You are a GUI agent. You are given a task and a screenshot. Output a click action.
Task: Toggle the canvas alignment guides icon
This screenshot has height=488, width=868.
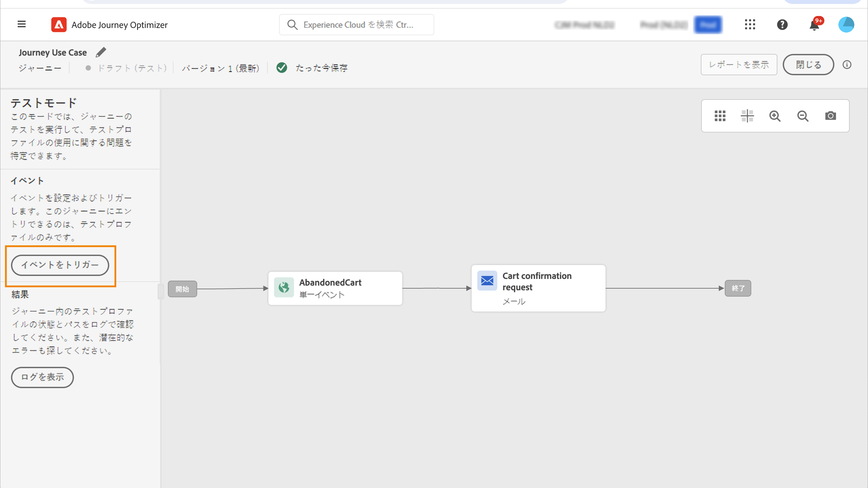747,116
